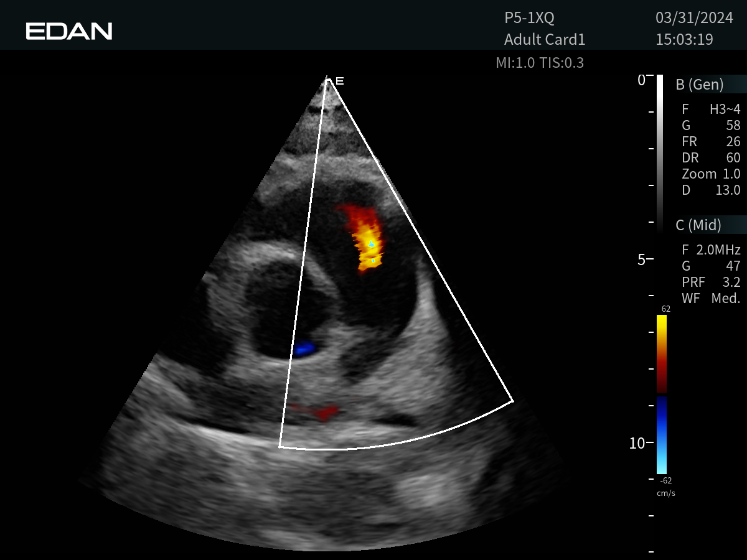The image size is (747, 560).
Task: Click the MI:1.0 TIS:0.3 readout
Action: 540,62
